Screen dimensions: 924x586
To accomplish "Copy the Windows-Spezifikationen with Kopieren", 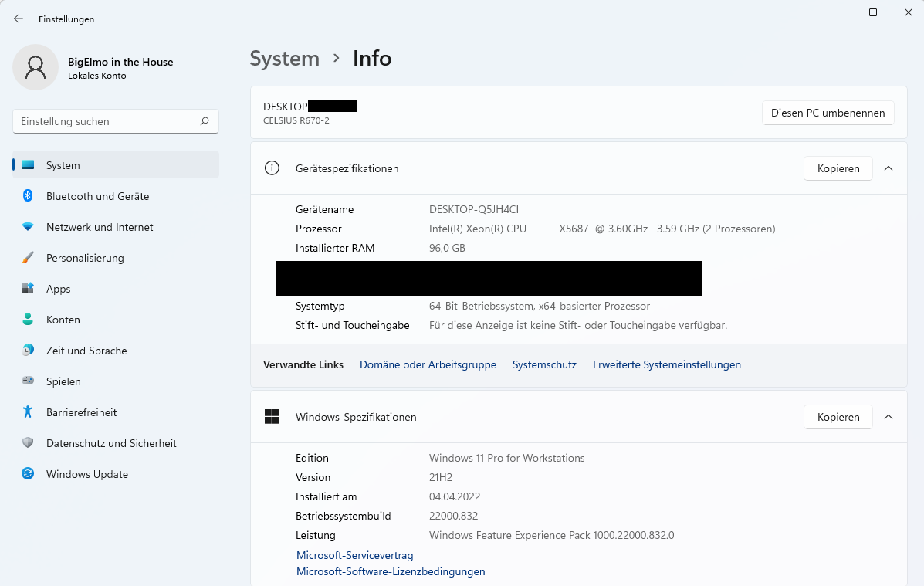I will [838, 417].
